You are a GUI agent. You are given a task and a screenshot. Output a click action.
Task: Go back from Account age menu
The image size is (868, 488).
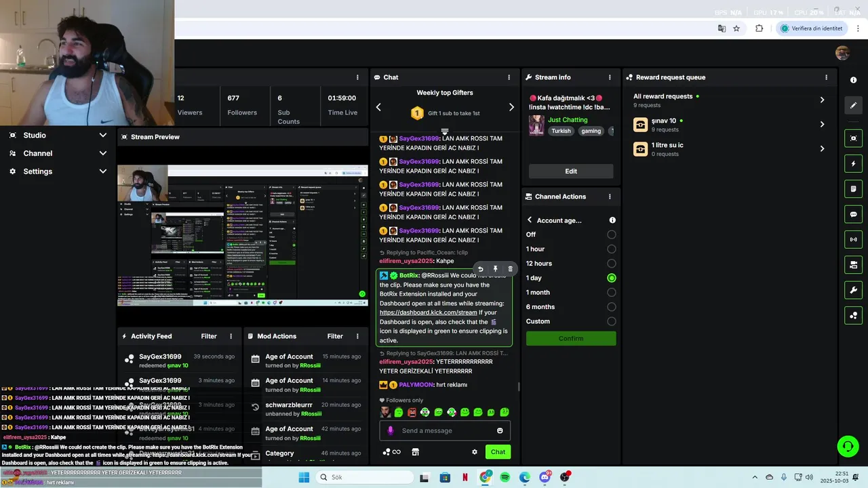pos(530,220)
